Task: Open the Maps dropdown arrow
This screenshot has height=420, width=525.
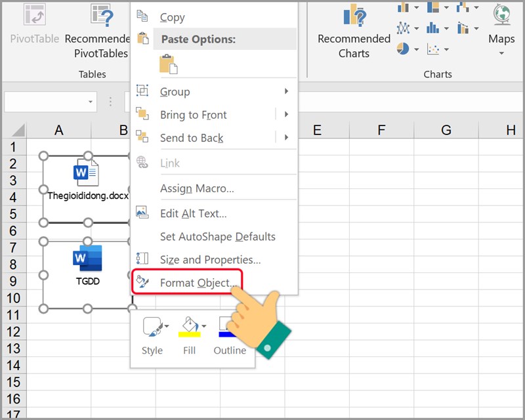Action: click(x=501, y=53)
